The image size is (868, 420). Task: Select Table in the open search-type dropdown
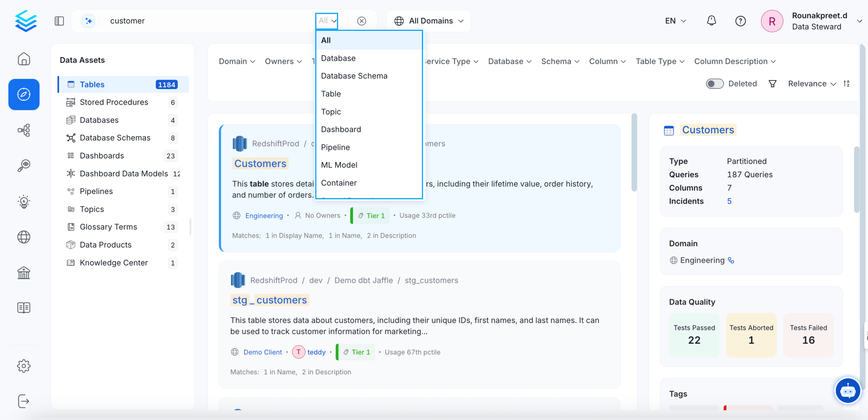point(331,94)
